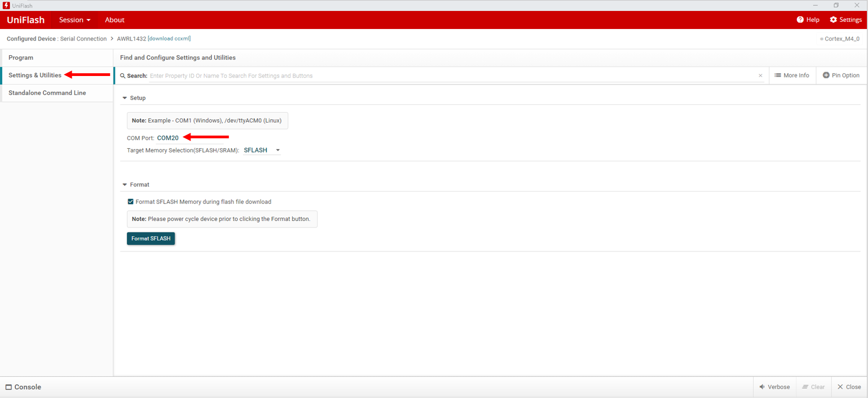Toggle Verbose console output
This screenshot has width=868, height=398.
(x=774, y=387)
